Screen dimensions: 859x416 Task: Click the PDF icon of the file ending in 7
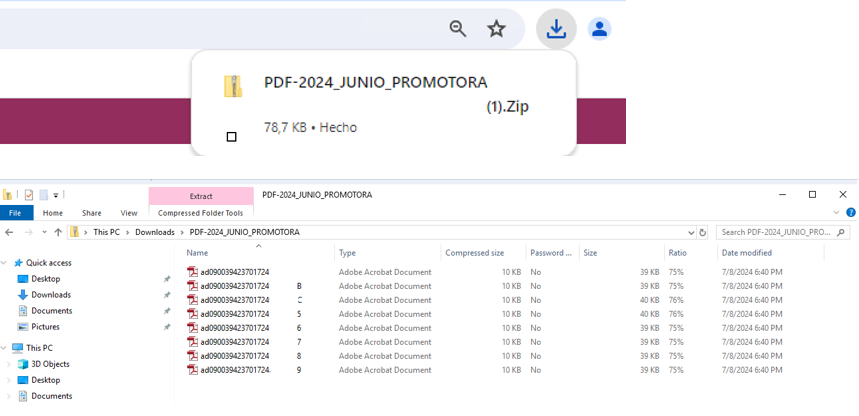[x=192, y=342]
